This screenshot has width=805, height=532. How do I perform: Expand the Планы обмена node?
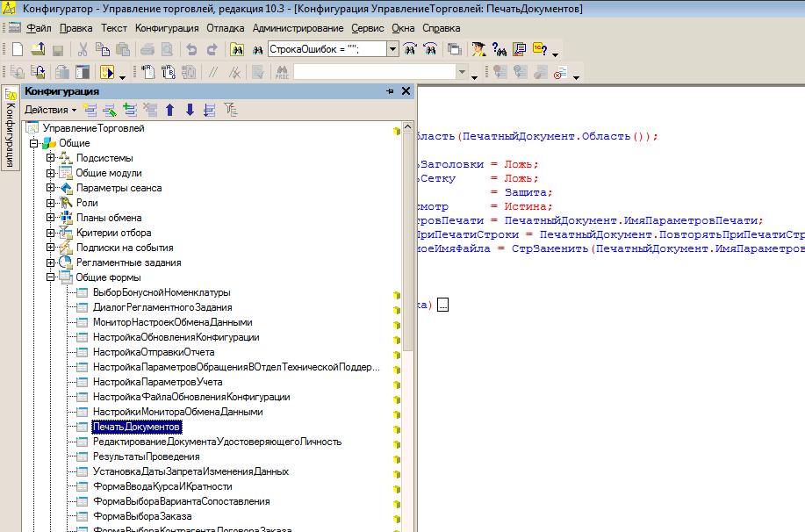(50, 218)
